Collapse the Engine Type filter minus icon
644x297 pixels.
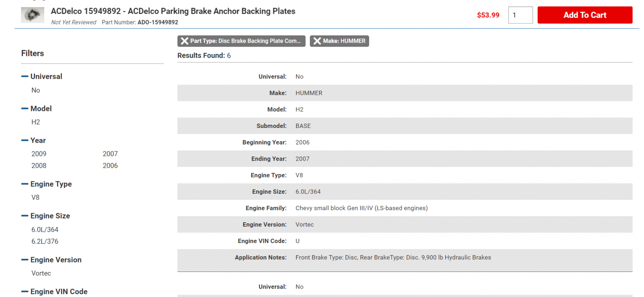(25, 184)
